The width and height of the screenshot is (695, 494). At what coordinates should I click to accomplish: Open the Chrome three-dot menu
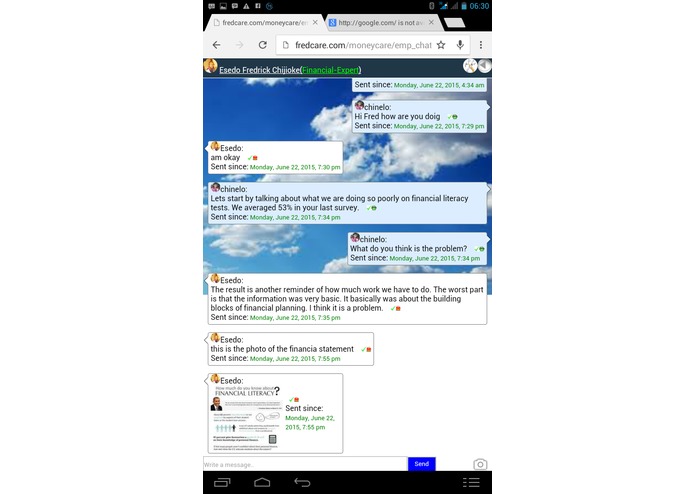pos(481,45)
